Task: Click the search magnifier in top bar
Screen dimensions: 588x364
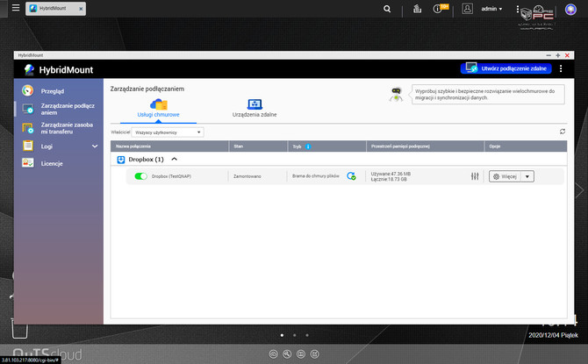Action: [388, 9]
